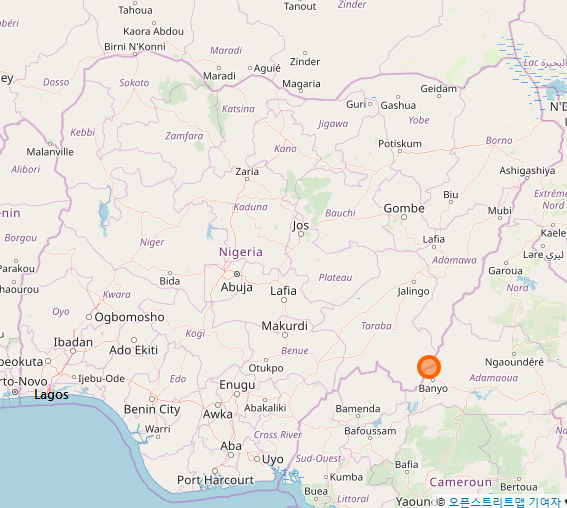
Task: Select the Lagos city label
Action: pyautogui.click(x=51, y=394)
